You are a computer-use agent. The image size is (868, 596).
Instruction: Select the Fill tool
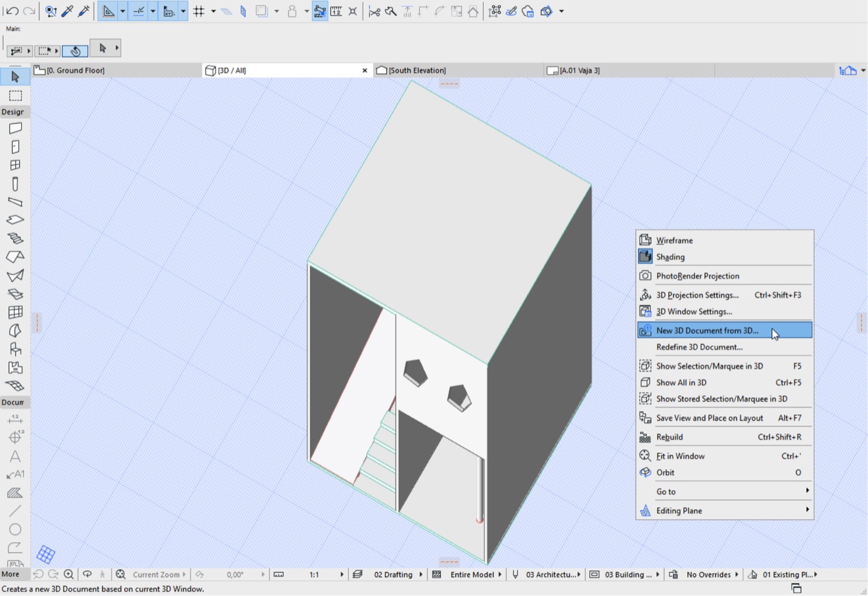click(15, 493)
